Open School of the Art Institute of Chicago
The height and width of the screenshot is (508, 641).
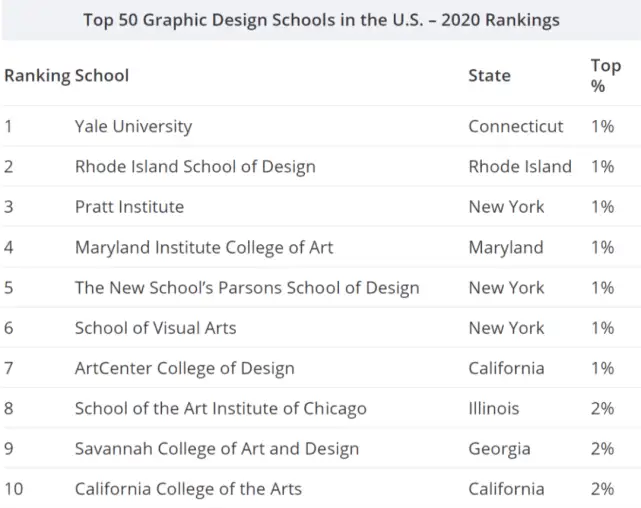(x=220, y=408)
